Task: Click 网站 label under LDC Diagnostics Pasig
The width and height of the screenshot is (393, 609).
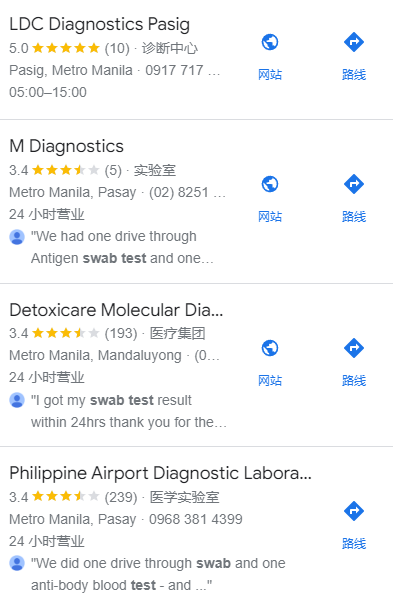Action: [270, 74]
